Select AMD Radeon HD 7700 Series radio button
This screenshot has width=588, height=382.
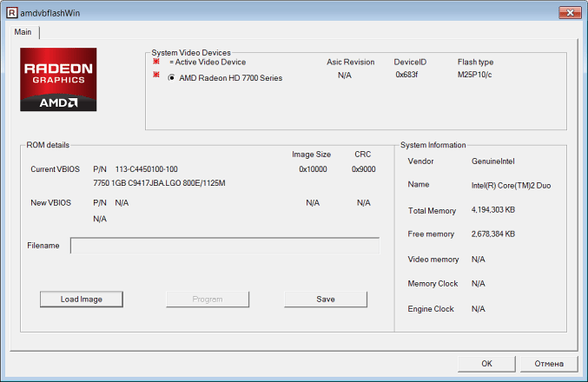171,77
